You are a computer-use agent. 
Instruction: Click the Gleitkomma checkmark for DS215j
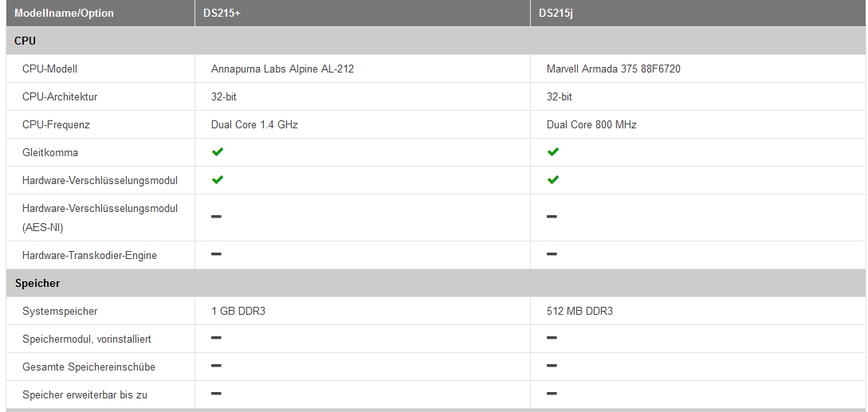[x=552, y=151]
